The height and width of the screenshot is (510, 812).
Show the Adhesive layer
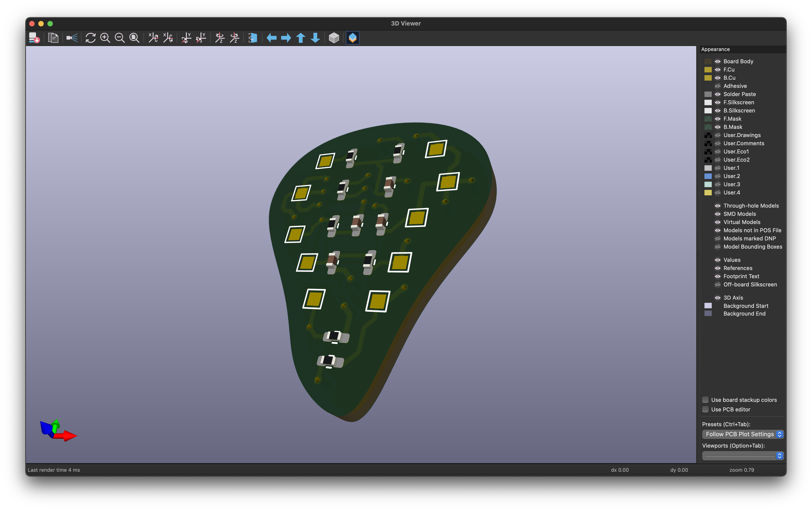[x=718, y=86]
